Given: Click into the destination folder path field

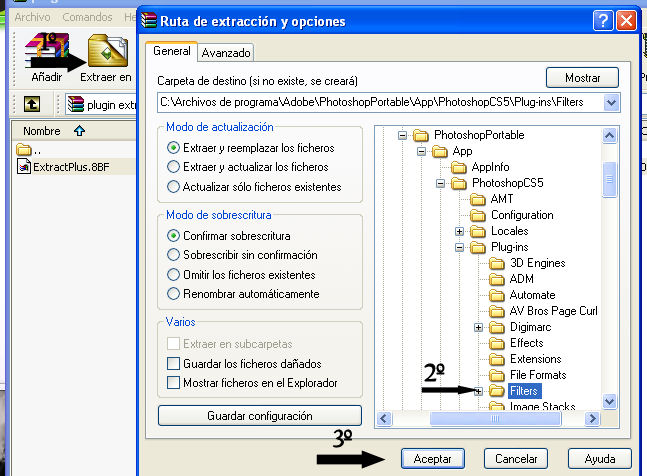Looking at the screenshot, I should click(x=380, y=103).
